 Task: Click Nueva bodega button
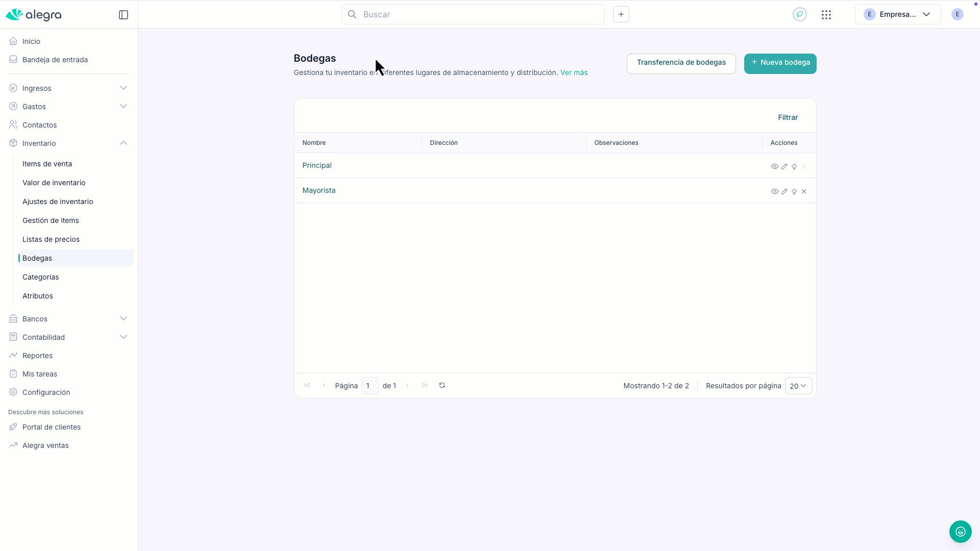point(780,63)
